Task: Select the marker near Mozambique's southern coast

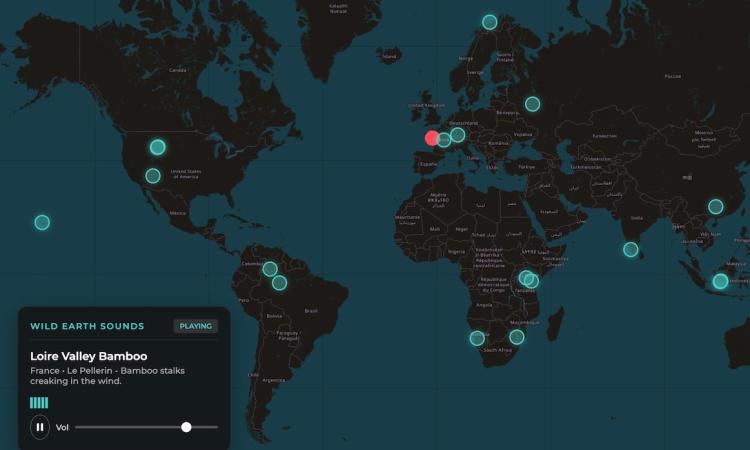Action: coord(517,337)
